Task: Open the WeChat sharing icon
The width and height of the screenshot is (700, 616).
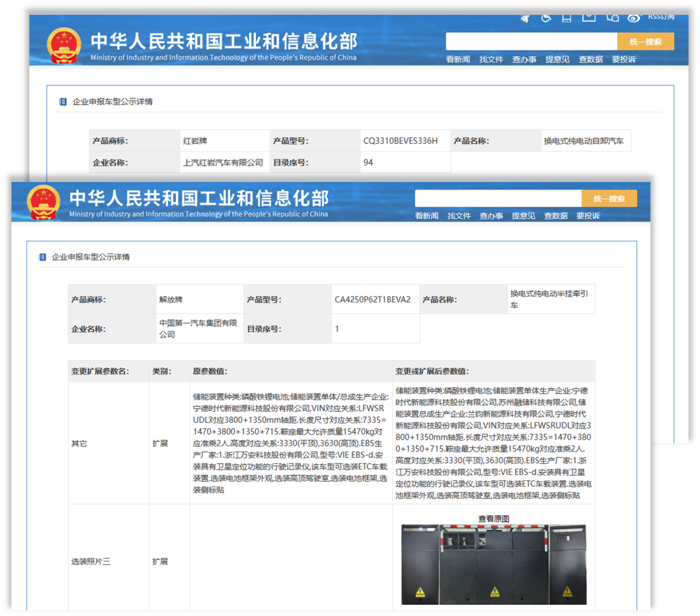Action: [x=612, y=17]
